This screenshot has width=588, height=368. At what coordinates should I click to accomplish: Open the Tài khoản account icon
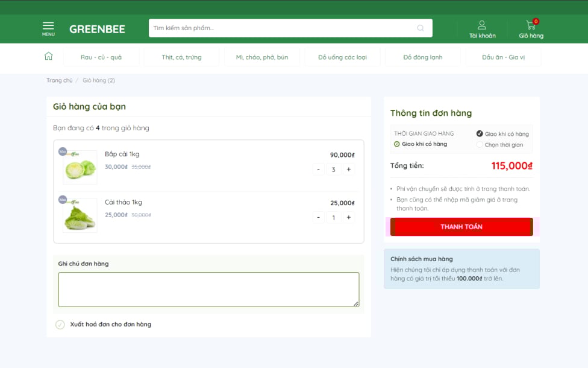click(482, 28)
